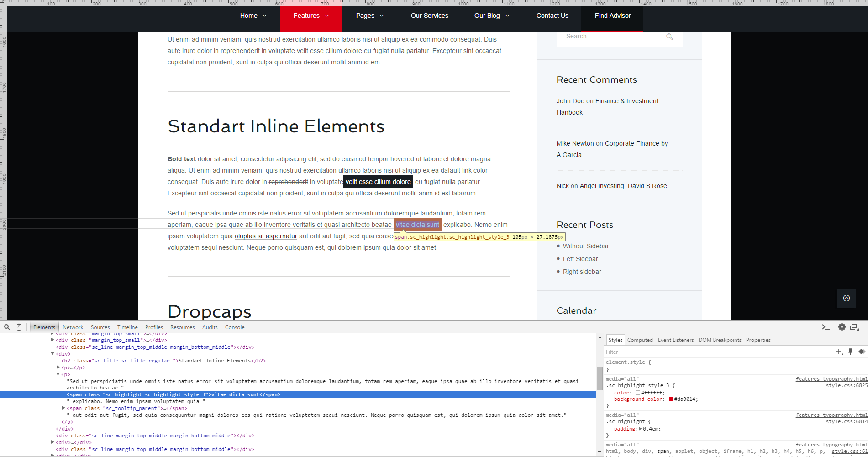Click the animations diamond icon in Styles

pyautogui.click(x=862, y=352)
